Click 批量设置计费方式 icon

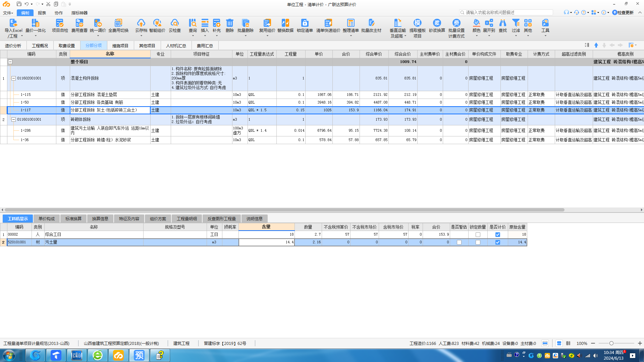[456, 23]
